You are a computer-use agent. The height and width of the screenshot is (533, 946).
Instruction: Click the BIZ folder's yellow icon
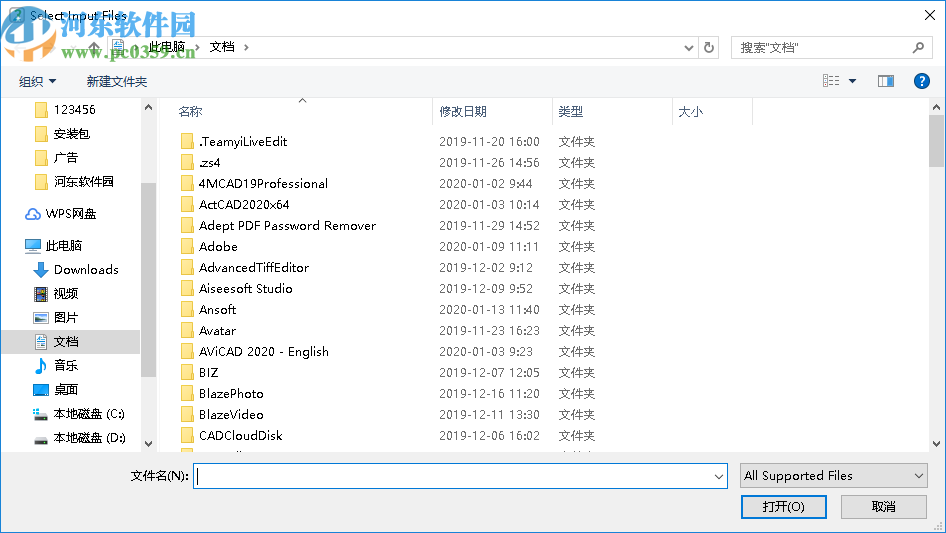tap(187, 372)
